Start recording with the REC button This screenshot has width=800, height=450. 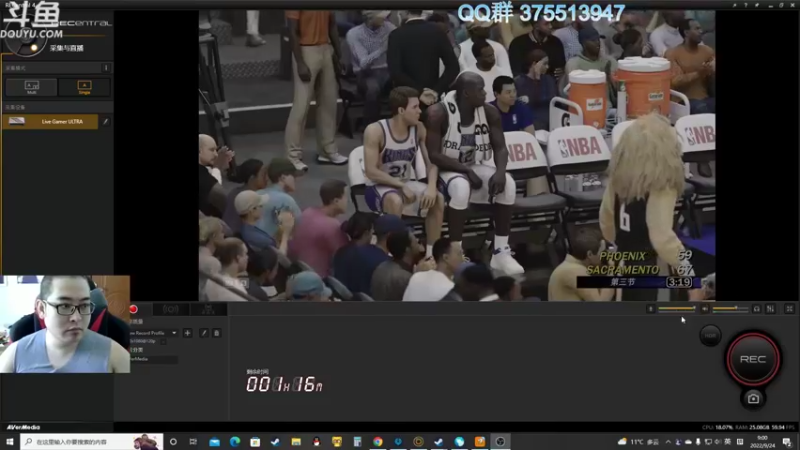753,359
